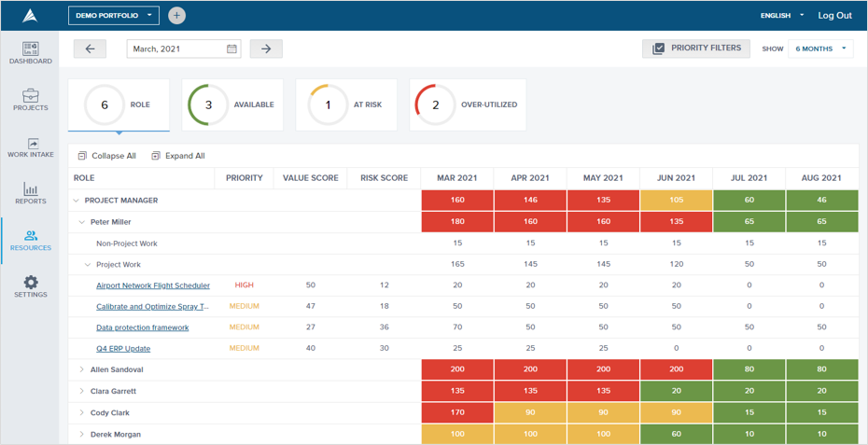
Task: Open Work Intake in sidebar
Action: click(31, 147)
